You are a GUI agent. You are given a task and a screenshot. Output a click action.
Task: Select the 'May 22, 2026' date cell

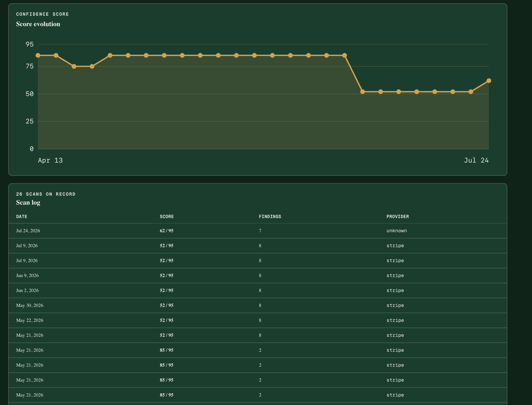[30, 320]
